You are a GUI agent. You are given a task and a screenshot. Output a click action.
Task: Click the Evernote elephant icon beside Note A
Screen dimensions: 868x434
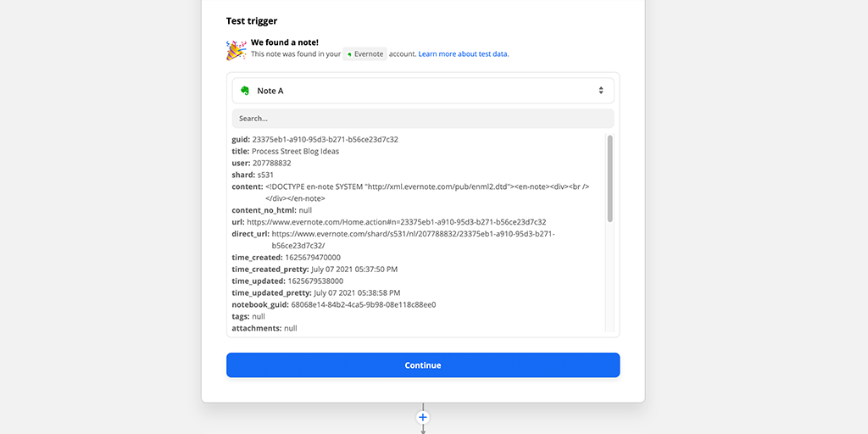point(245,91)
